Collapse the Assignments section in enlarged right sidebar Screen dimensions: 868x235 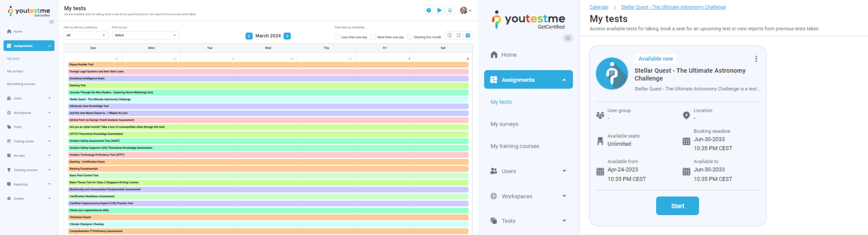pyautogui.click(x=564, y=80)
